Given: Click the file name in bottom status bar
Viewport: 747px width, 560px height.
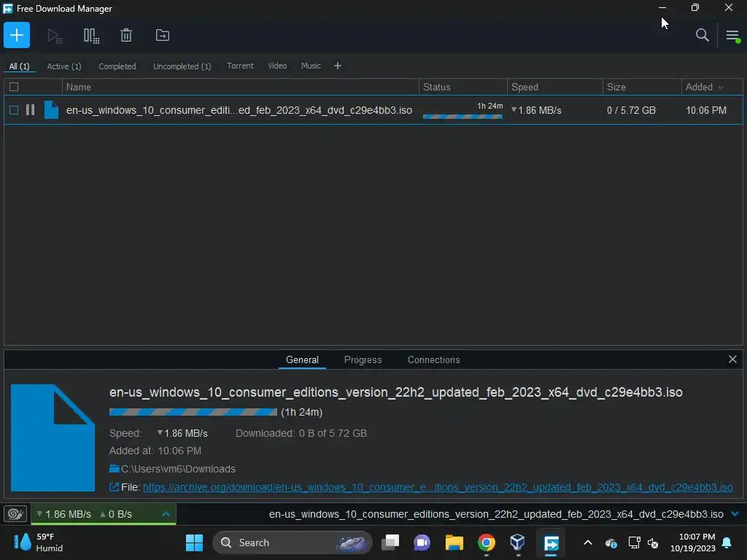Looking at the screenshot, I should [496, 514].
